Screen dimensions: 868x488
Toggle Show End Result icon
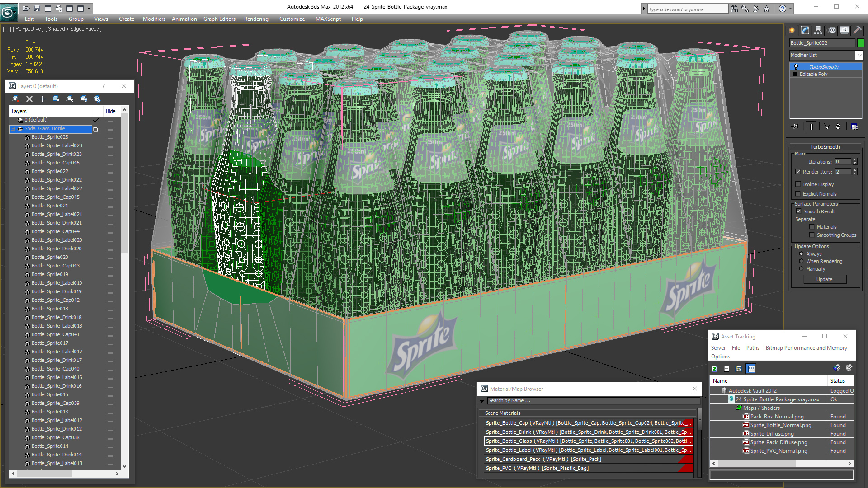point(811,127)
